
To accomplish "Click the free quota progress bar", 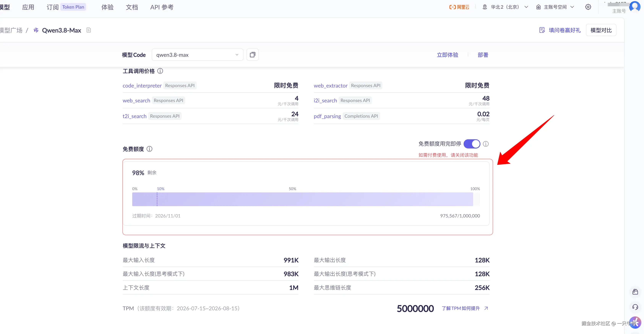I will click(x=306, y=199).
